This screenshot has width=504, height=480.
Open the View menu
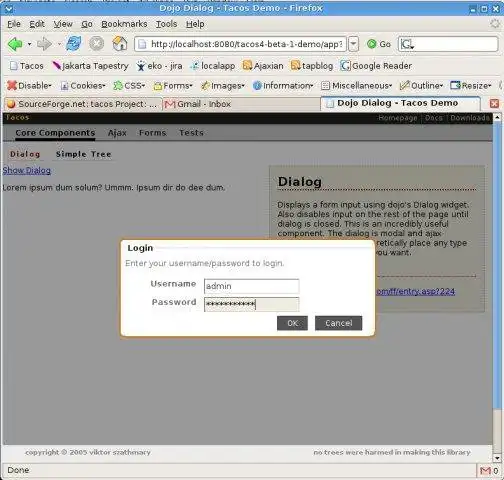pyautogui.click(x=63, y=24)
